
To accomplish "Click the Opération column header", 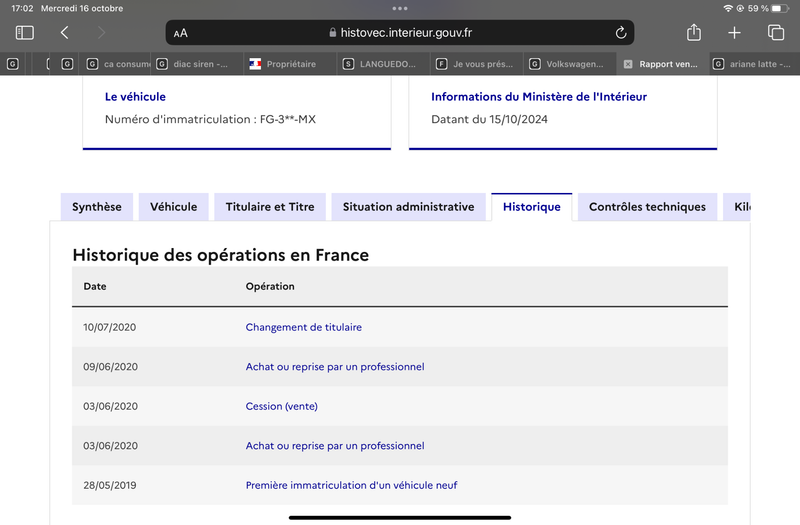I will [x=270, y=286].
